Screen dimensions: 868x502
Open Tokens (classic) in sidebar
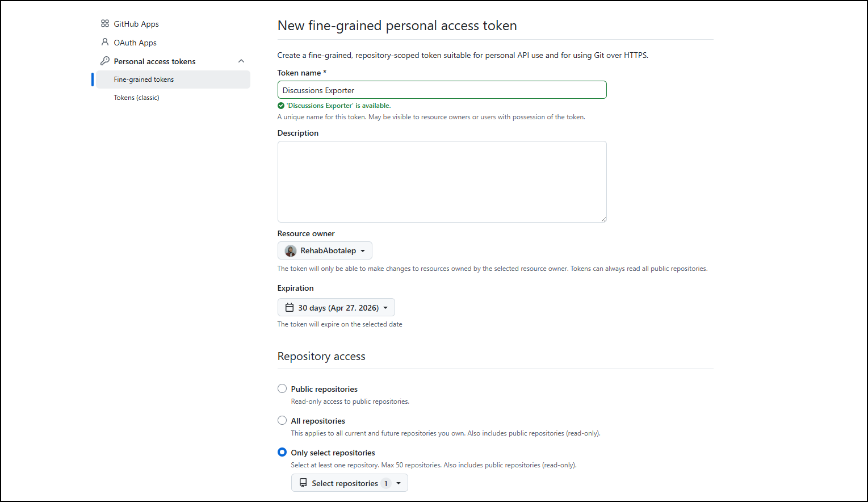click(136, 98)
